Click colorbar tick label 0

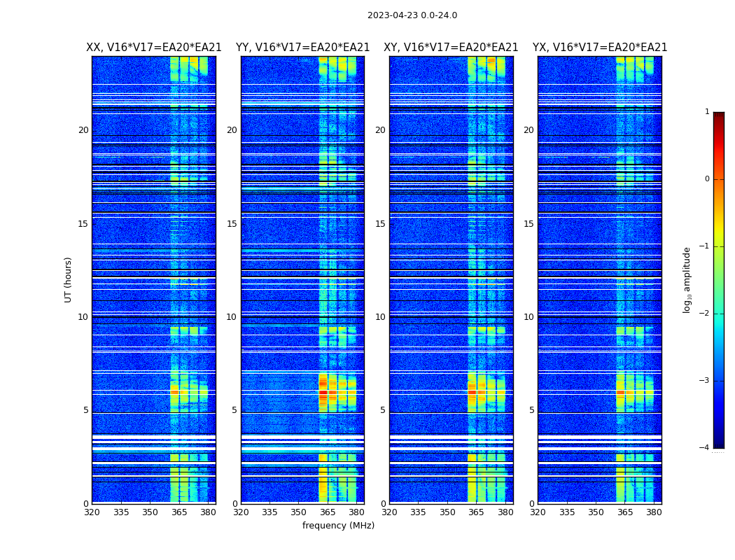coord(707,179)
